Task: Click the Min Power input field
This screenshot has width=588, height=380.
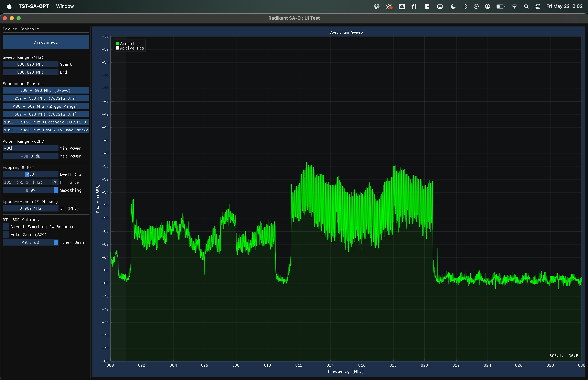Action: tap(30, 148)
